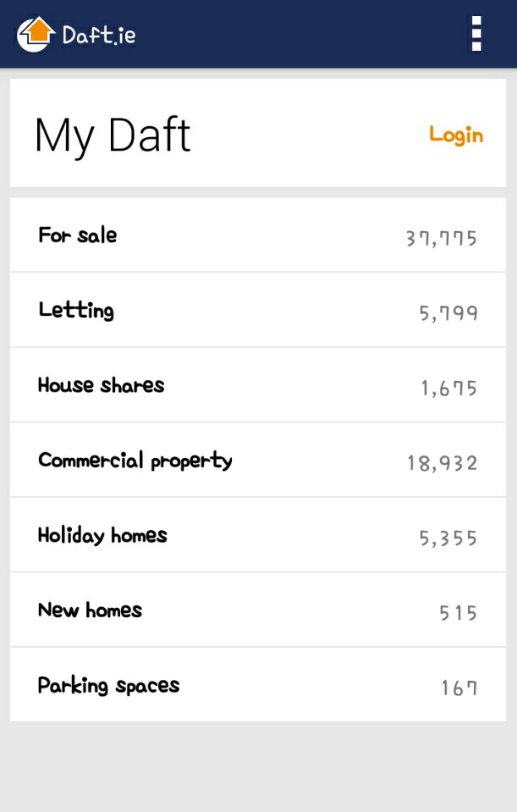
Task: Open the For sale listings
Action: tap(258, 235)
